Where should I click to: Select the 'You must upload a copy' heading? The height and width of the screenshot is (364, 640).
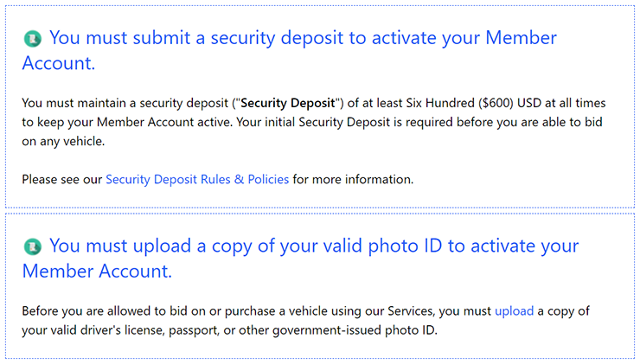[x=300, y=259]
